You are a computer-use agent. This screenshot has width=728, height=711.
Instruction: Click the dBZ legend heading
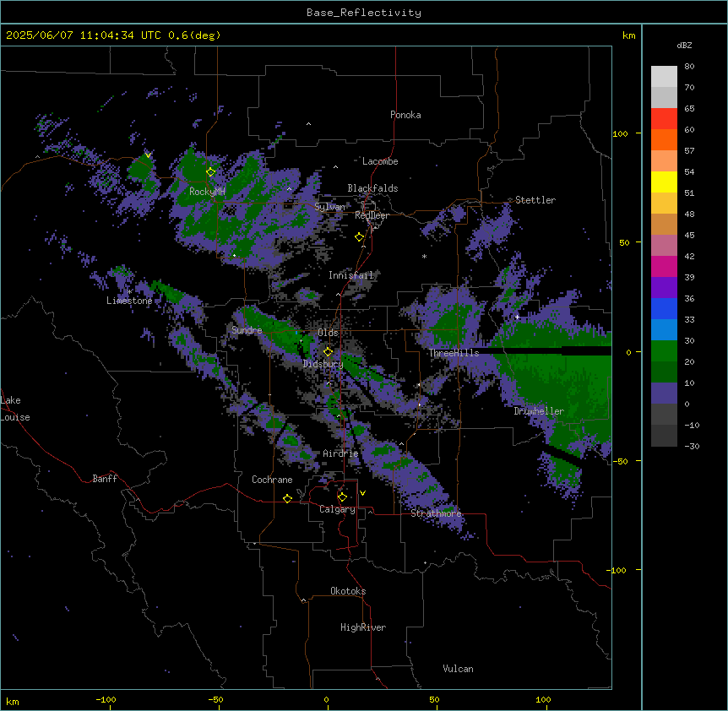point(684,46)
